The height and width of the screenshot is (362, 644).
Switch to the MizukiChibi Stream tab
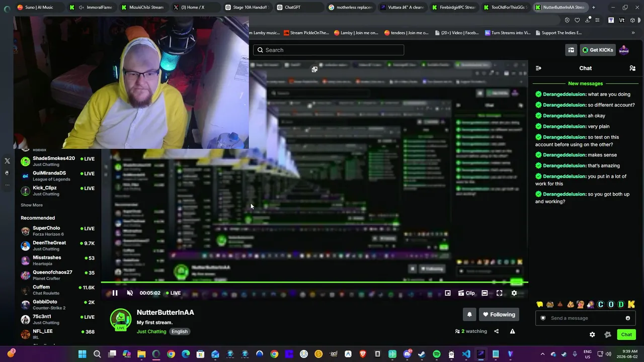pyautogui.click(x=143, y=8)
